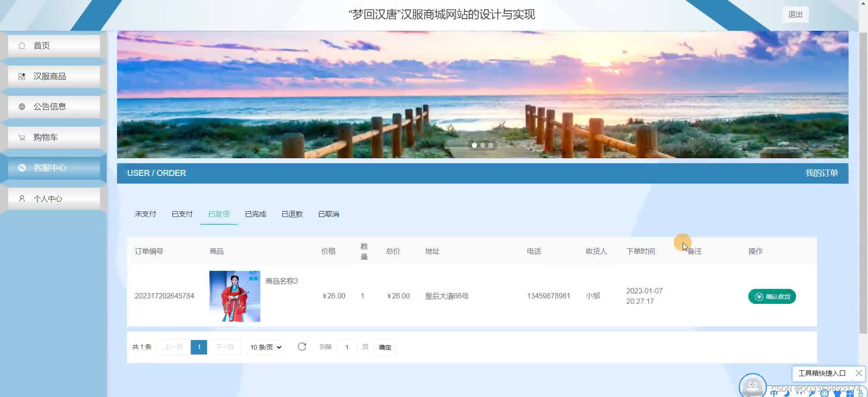Confirm receipt with 确认收货 button

click(x=772, y=297)
